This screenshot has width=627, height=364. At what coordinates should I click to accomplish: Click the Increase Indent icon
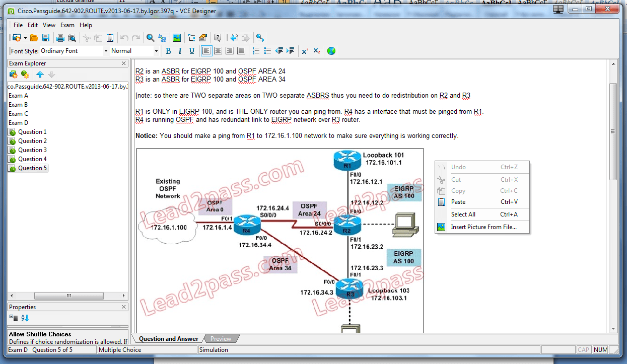291,51
